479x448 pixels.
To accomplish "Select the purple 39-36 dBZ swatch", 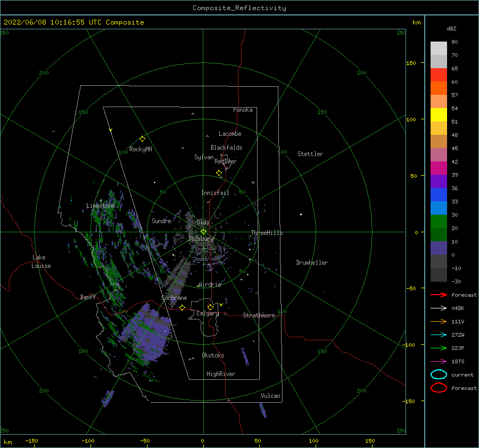I will coord(439,182).
